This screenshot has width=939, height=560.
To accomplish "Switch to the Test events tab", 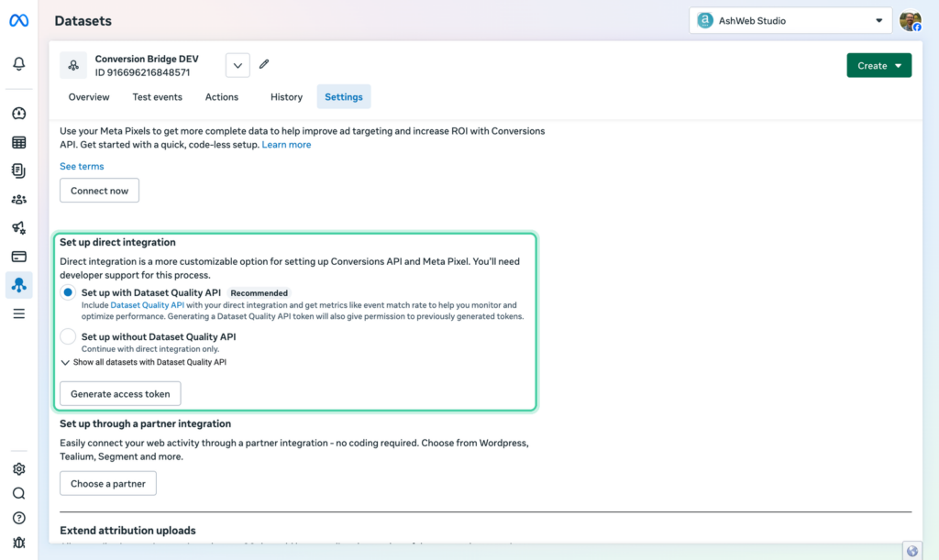I will tap(158, 97).
